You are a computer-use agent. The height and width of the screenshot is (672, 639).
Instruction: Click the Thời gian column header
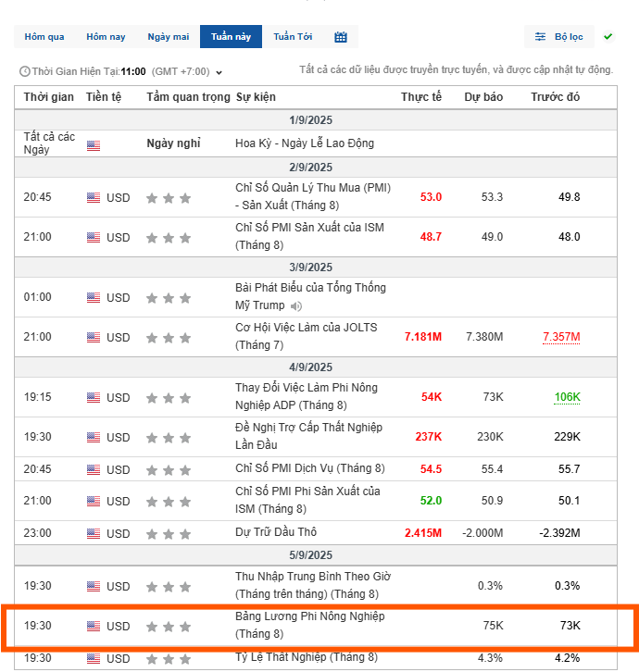48,97
